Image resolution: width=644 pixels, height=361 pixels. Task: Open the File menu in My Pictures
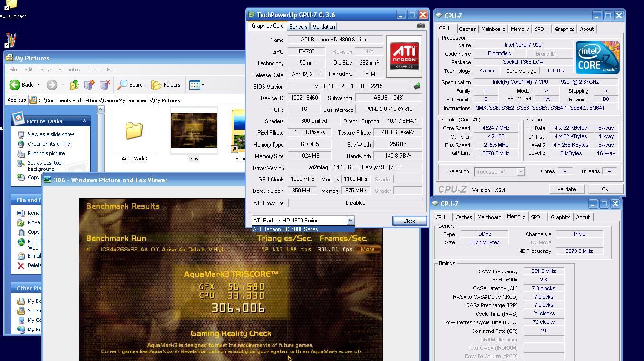(x=13, y=70)
